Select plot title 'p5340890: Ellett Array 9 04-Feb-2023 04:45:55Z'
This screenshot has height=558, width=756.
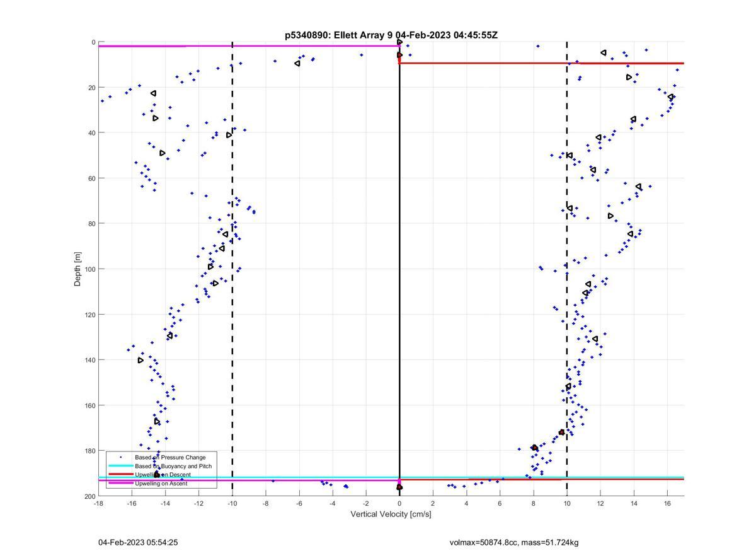tap(391, 35)
